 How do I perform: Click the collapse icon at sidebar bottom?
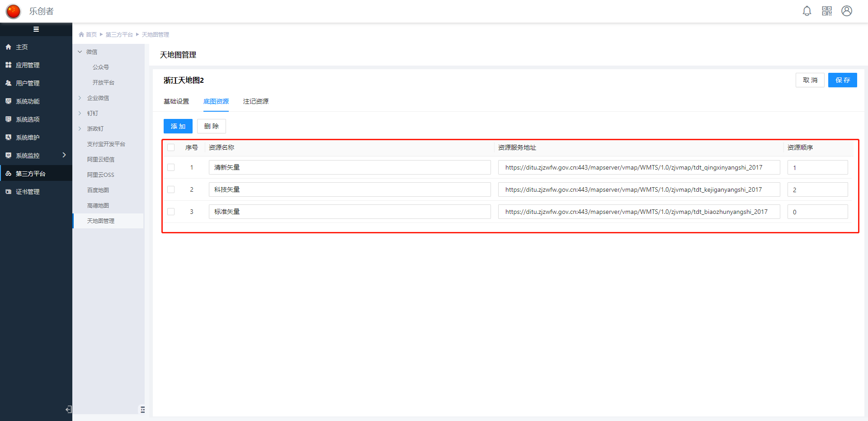(x=68, y=409)
